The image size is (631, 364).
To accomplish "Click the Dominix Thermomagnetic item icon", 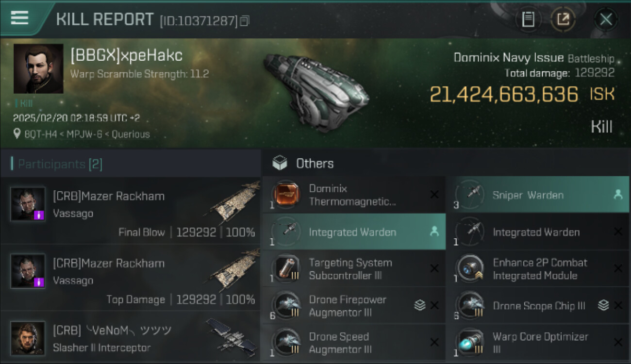I will click(x=285, y=195).
